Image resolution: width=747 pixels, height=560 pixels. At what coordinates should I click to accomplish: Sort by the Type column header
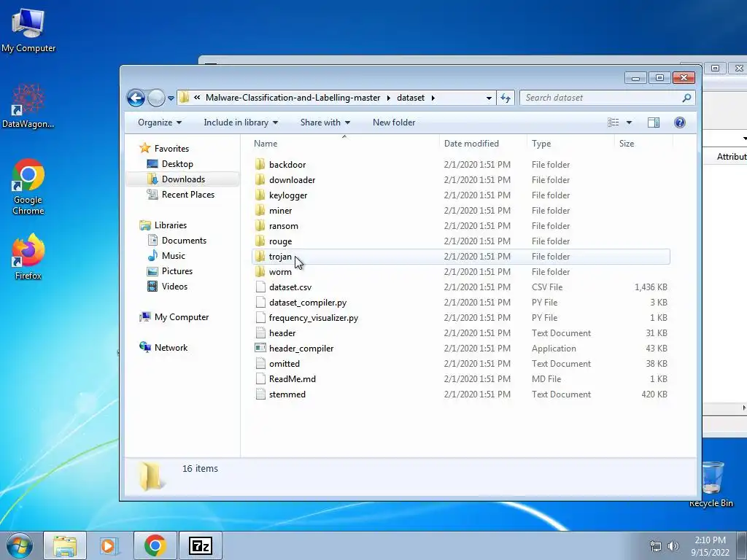(x=570, y=144)
